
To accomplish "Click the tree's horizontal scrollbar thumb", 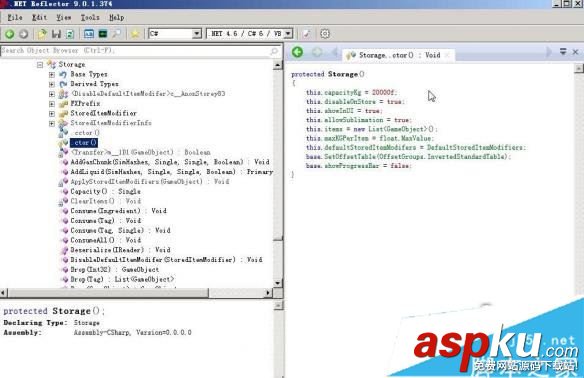I will pos(108,293).
